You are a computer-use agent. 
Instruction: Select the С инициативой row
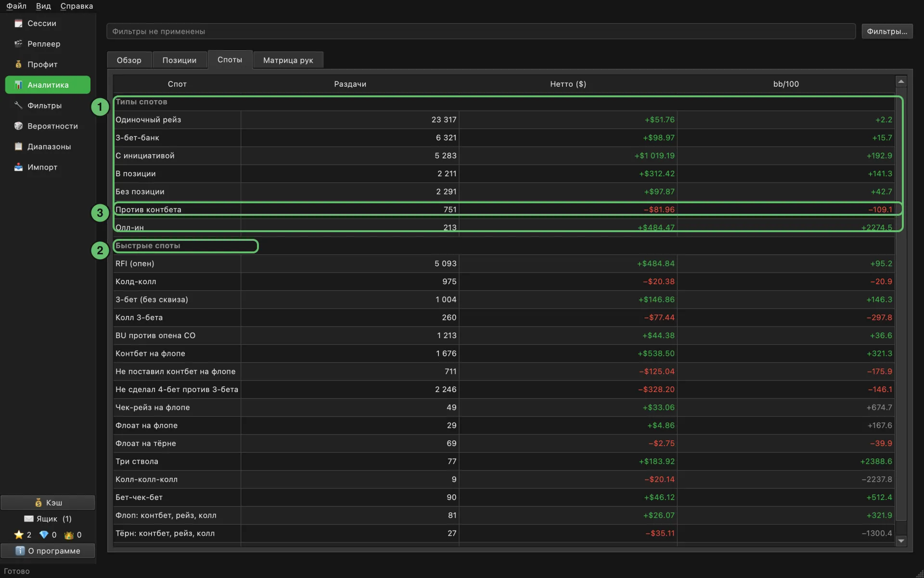point(504,156)
